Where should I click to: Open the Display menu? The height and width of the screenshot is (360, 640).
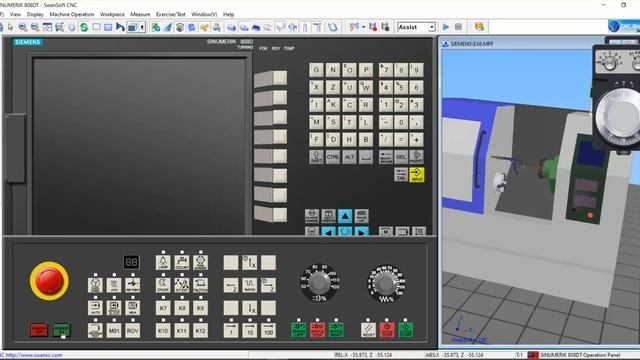tap(35, 14)
